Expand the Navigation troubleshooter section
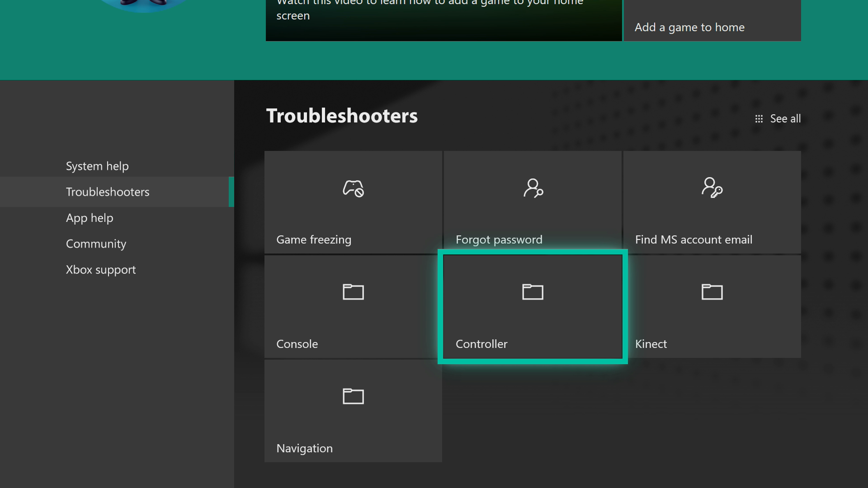This screenshot has width=868, height=488. (x=353, y=411)
